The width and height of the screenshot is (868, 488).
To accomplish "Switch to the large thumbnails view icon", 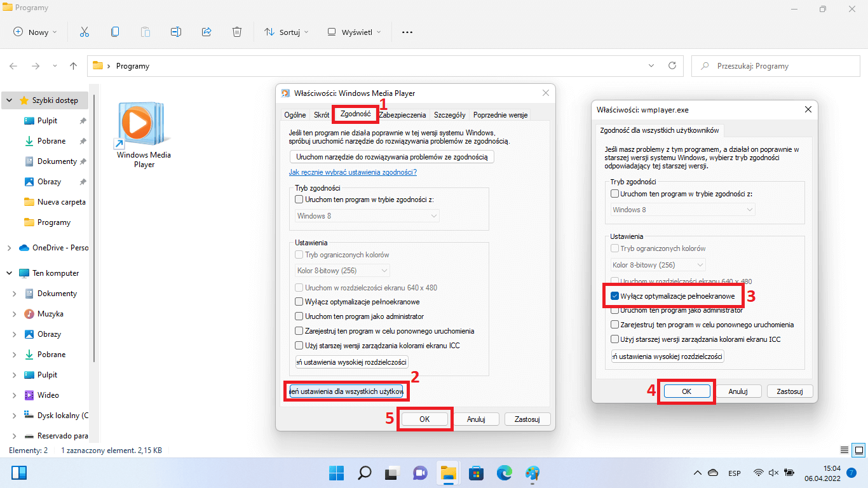I will [858, 450].
